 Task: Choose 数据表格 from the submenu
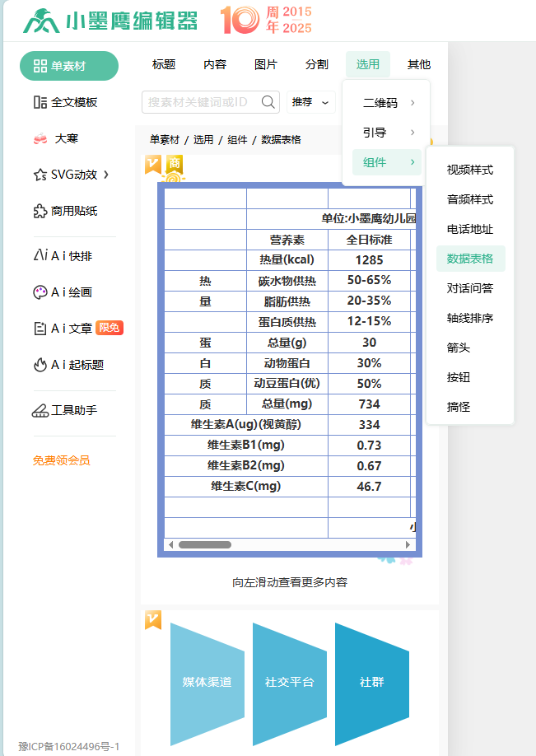470,259
